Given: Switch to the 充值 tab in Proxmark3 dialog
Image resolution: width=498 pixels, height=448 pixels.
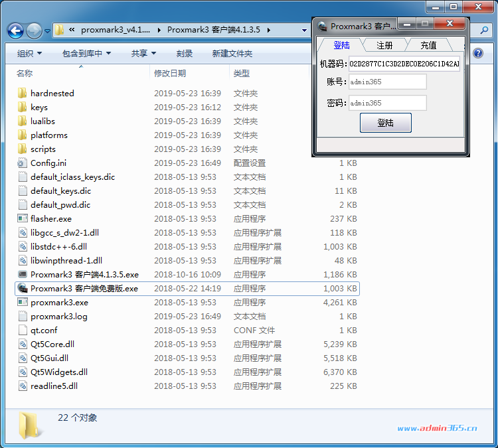Looking at the screenshot, I should [428, 45].
